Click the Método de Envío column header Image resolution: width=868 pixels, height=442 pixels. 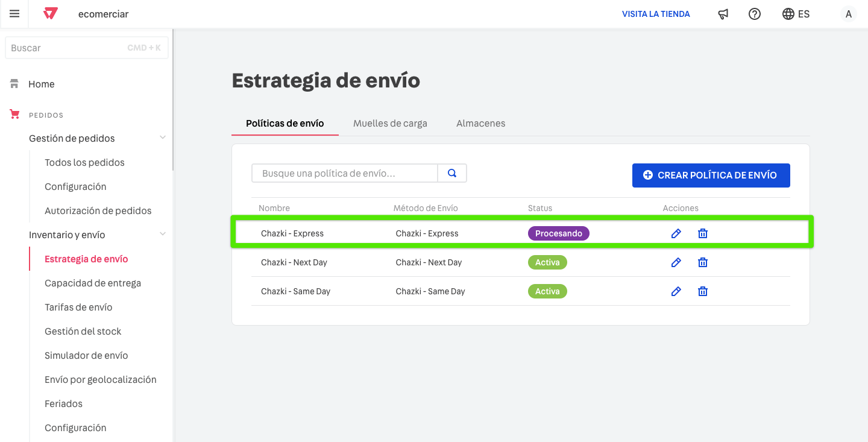426,208
